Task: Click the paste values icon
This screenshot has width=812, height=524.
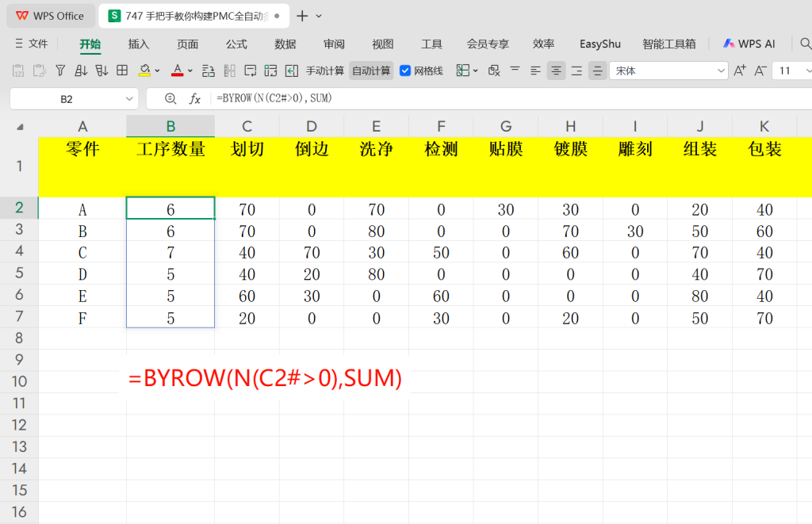Action: coord(18,71)
